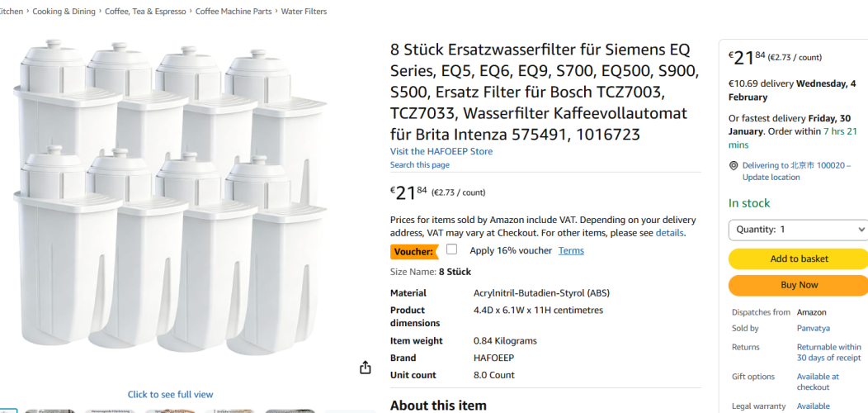Click Add to basket button
This screenshot has height=413, width=868.
pyautogui.click(x=798, y=259)
